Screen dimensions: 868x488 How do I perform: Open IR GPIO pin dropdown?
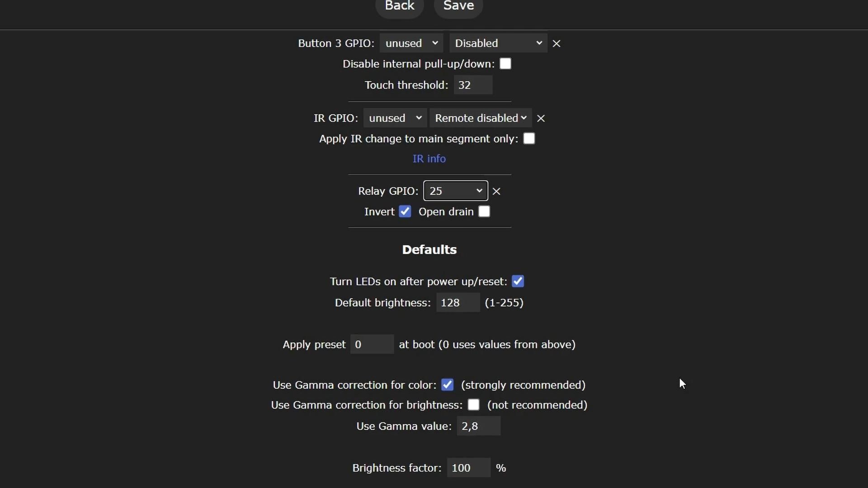[x=395, y=118]
